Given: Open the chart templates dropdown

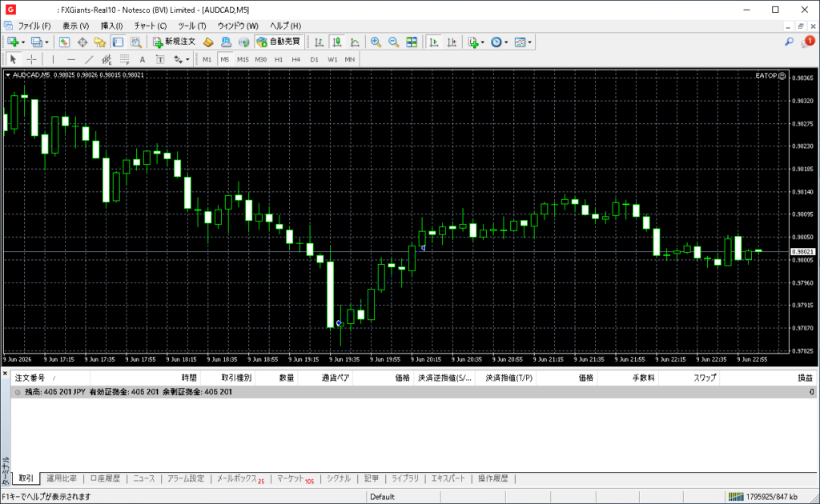Looking at the screenshot, I should tap(522, 42).
